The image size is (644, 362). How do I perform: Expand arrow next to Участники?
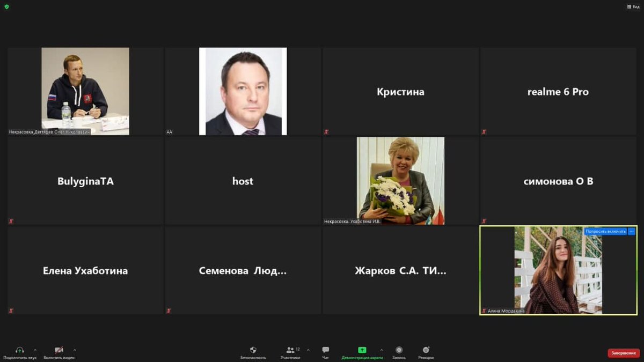point(308,350)
